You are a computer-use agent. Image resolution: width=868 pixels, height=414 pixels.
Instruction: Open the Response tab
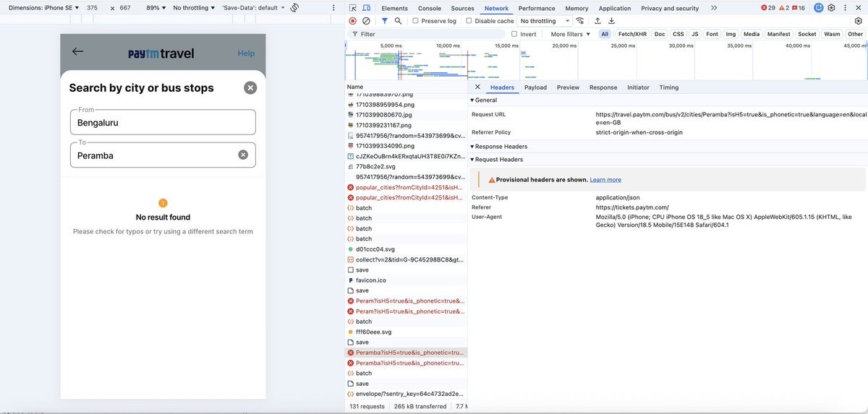(603, 87)
